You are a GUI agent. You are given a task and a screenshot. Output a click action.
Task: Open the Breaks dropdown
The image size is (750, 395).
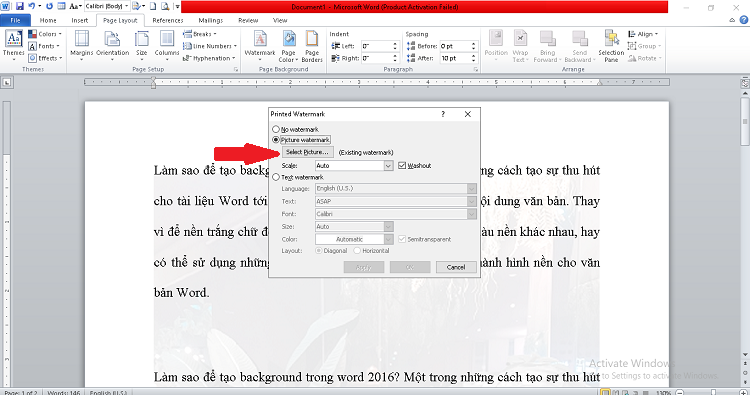(200, 34)
